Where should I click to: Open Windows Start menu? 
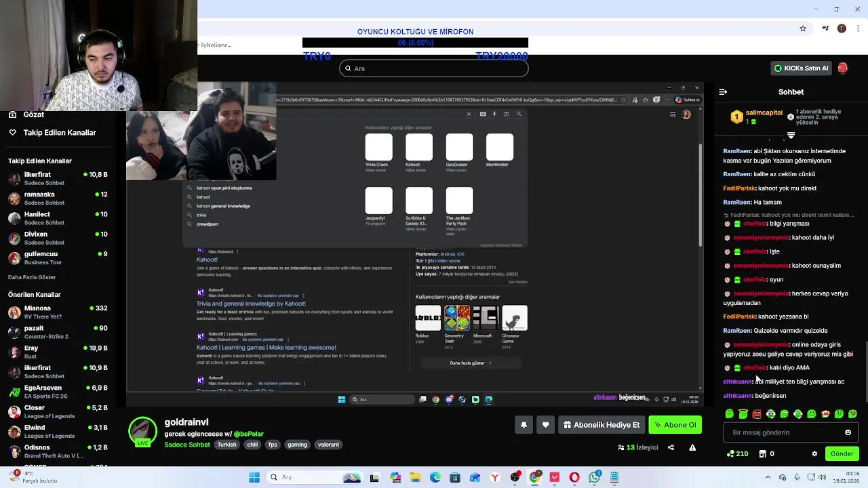point(254,478)
